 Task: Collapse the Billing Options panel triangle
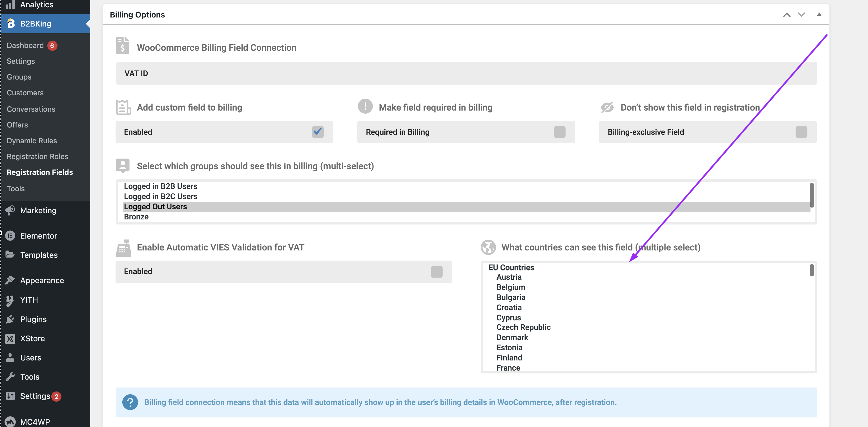(x=819, y=14)
